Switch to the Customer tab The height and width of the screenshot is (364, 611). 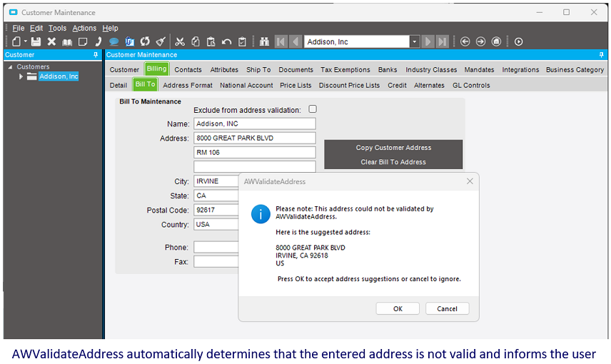(x=124, y=70)
